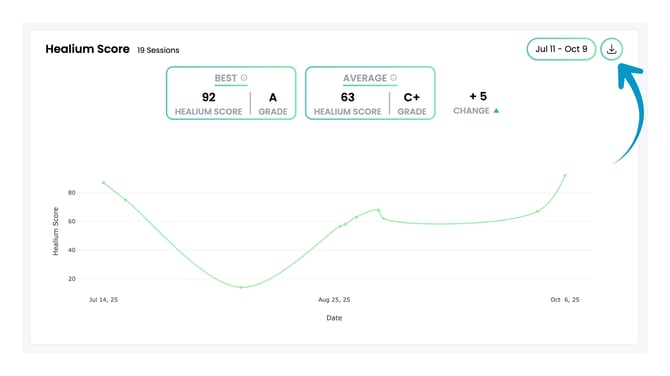Image resolution: width=670 pixels, height=376 pixels.
Task: Click the 'Date' x-axis title
Action: [334, 318]
